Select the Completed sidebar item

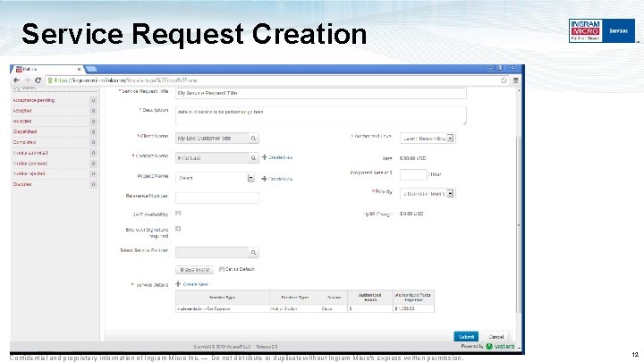[24, 142]
